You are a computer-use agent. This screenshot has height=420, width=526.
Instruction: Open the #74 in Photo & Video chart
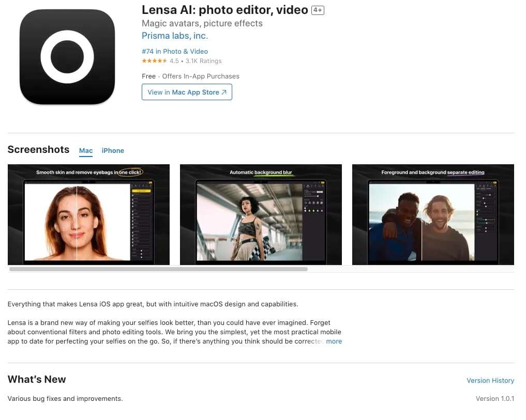coord(175,51)
